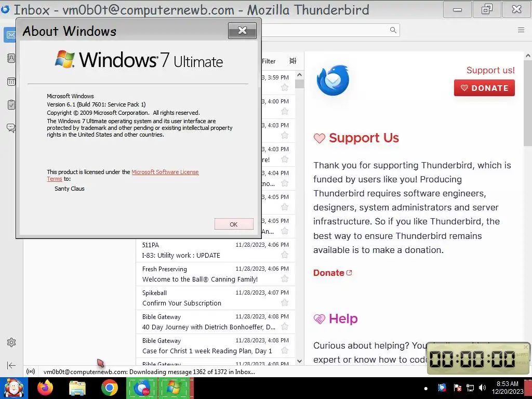Click the online status icon in status bar
The width and height of the screenshot is (532, 399).
(x=31, y=371)
